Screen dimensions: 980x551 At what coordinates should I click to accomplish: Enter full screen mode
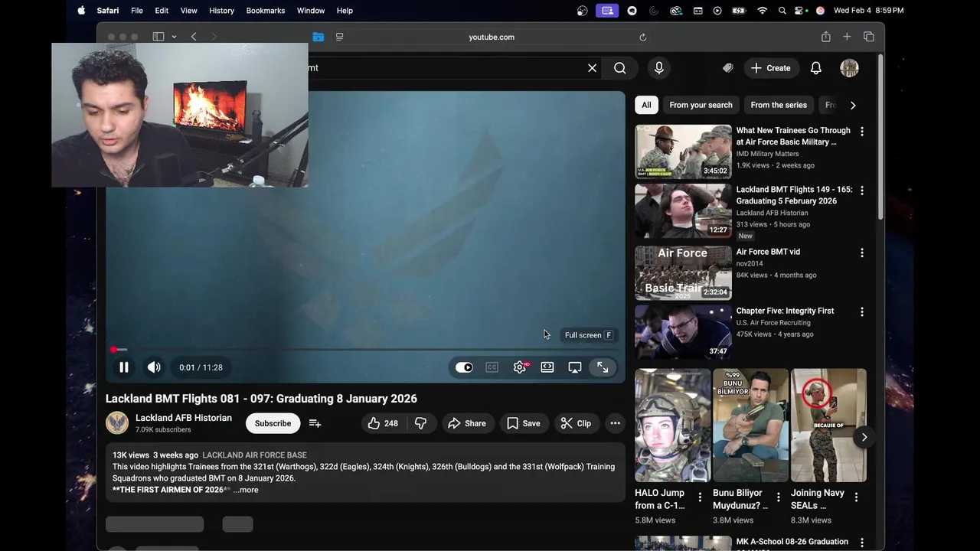point(603,367)
